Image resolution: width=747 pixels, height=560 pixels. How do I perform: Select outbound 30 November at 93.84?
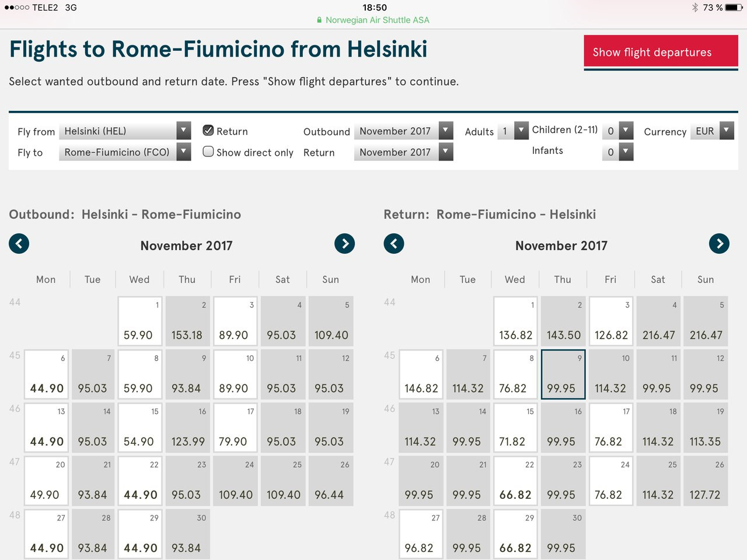187,534
